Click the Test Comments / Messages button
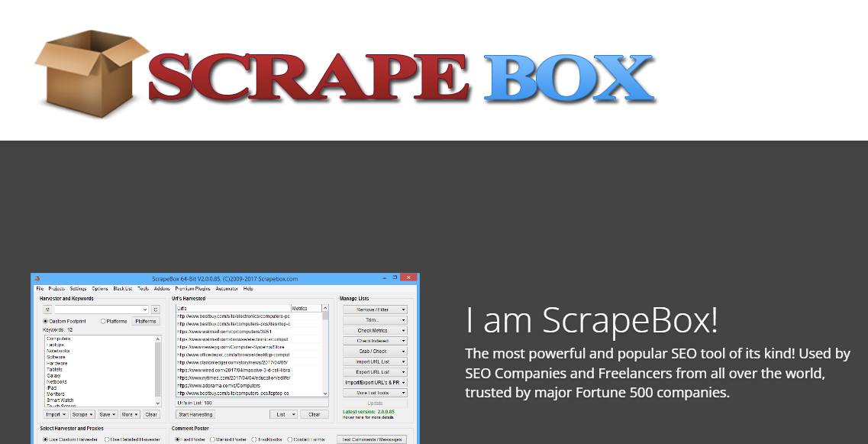This screenshot has height=444, width=868. point(372,439)
